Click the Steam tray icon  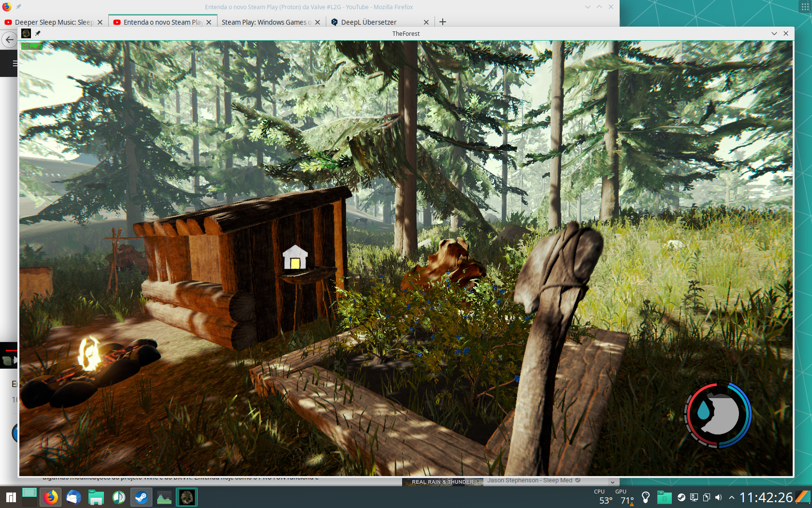pyautogui.click(x=681, y=497)
